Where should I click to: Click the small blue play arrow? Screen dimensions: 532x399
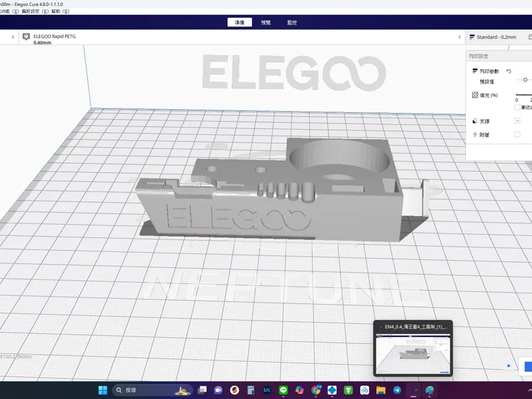509,365
